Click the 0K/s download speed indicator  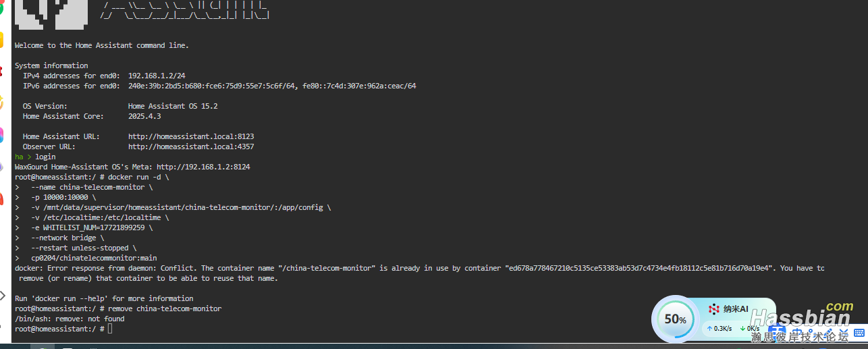[x=749, y=329]
